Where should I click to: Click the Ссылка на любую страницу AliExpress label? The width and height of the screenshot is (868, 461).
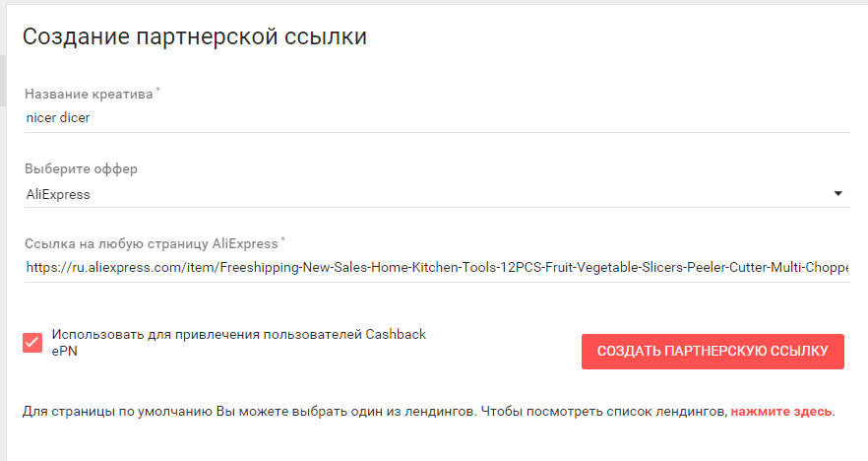[152, 244]
